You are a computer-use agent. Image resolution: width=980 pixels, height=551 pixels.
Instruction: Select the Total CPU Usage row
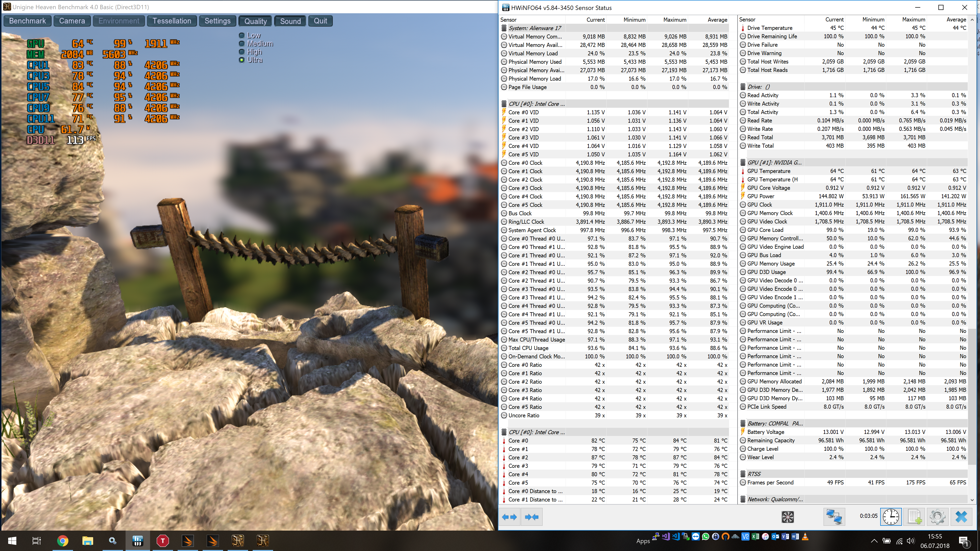pyautogui.click(x=614, y=348)
